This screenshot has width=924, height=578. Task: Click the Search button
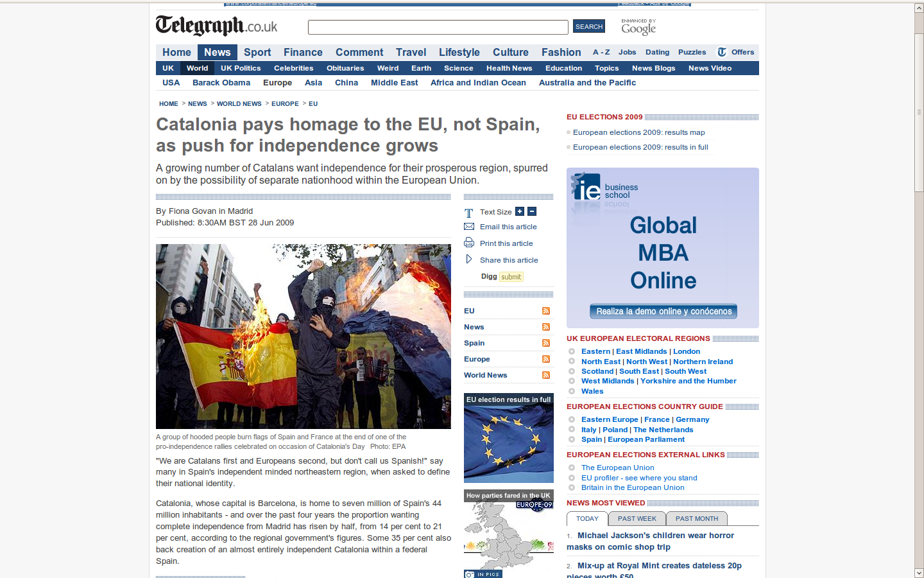click(x=588, y=26)
